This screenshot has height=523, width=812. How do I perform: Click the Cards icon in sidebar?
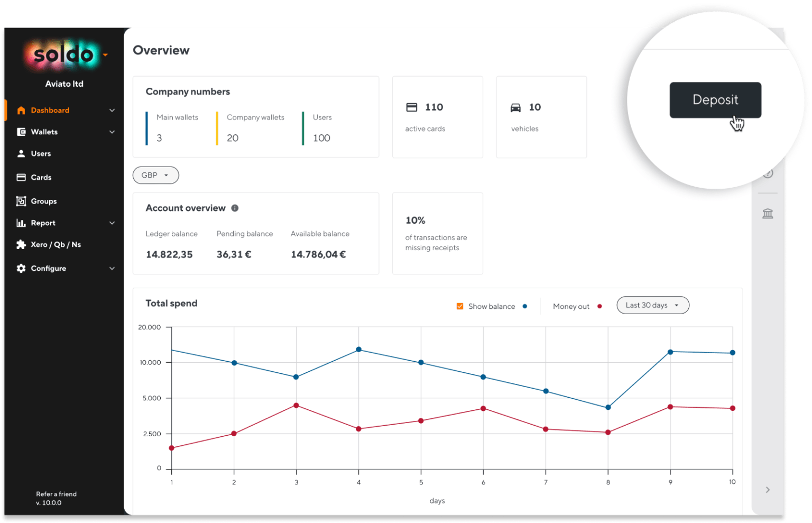(21, 177)
